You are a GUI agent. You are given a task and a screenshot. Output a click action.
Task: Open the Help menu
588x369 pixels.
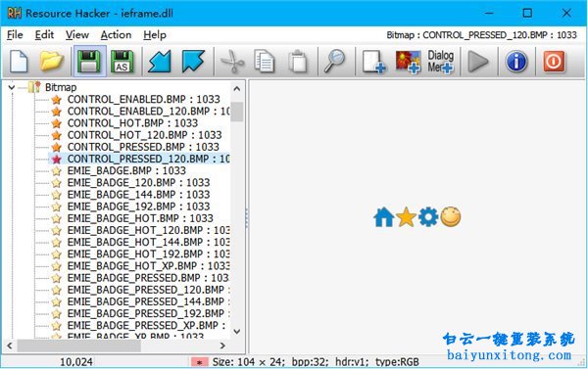tap(155, 35)
